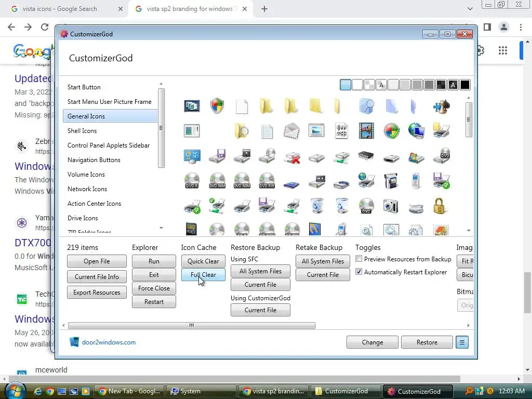The image size is (532, 399).
Task: Select the Shell Icons category
Action: (x=82, y=130)
